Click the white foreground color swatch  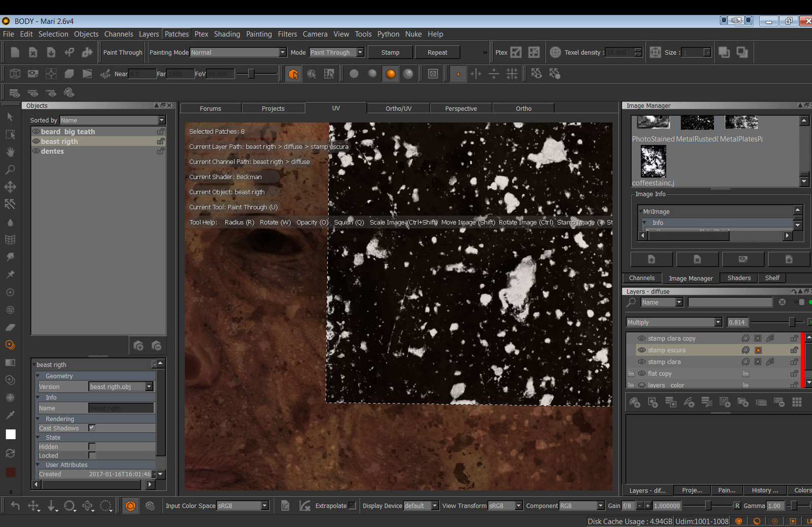point(11,434)
